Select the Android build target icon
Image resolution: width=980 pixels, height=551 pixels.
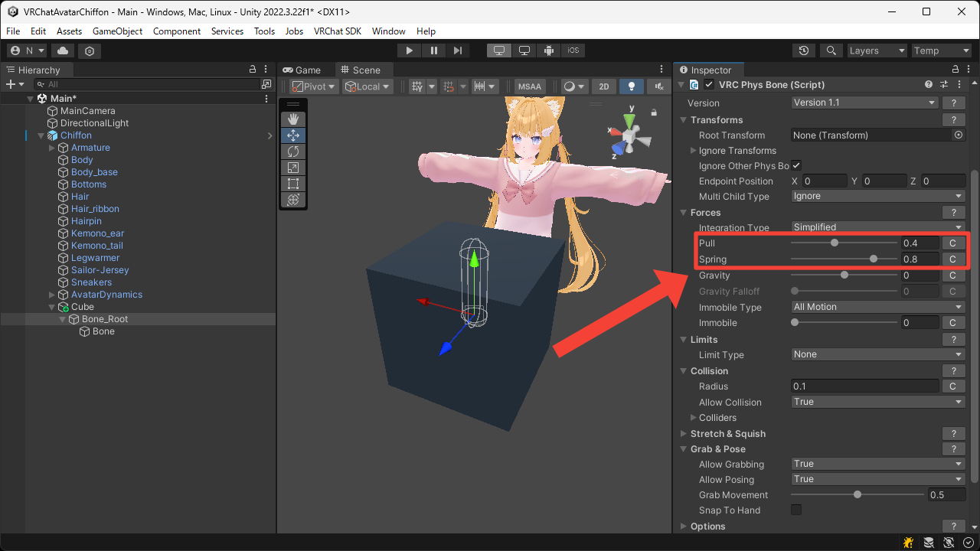coord(549,51)
